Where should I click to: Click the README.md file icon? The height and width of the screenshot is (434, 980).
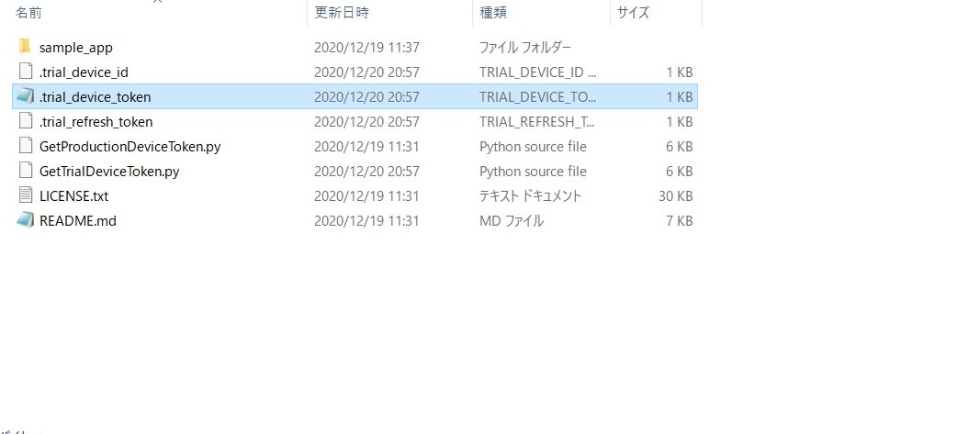(x=25, y=220)
